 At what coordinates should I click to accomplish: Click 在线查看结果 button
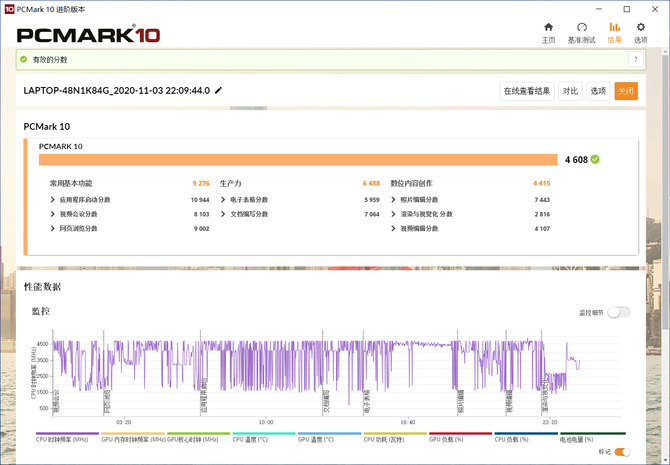pos(527,91)
